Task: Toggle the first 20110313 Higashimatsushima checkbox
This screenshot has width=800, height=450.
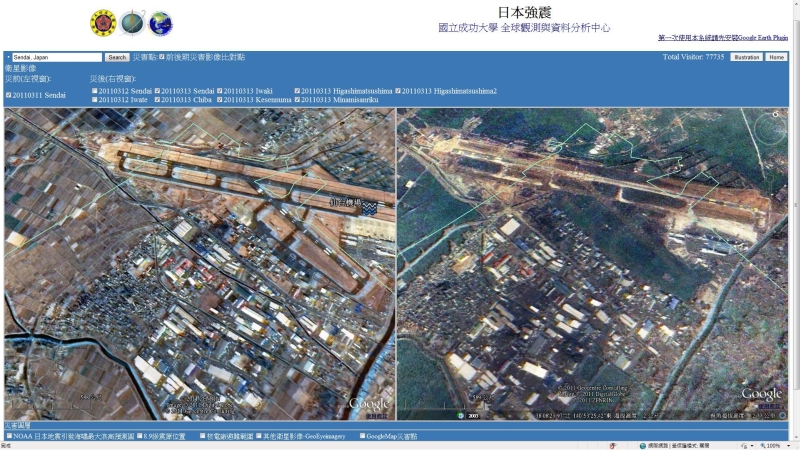Action: (x=297, y=91)
